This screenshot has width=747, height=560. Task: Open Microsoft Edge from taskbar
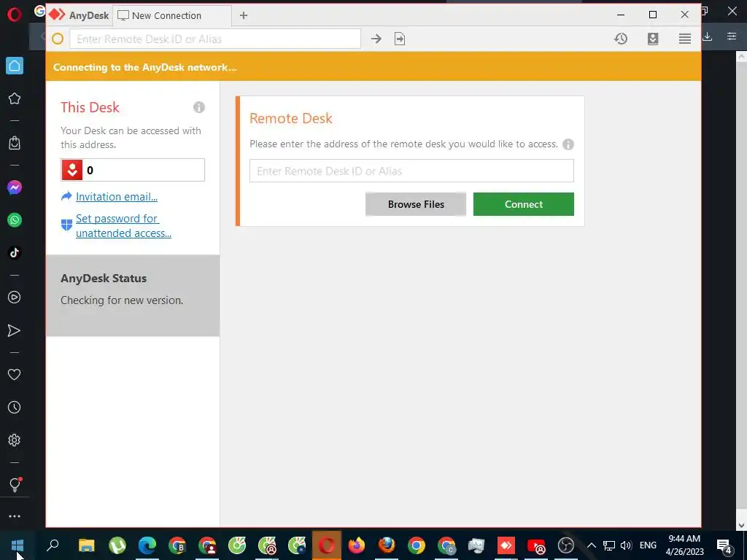click(x=147, y=545)
